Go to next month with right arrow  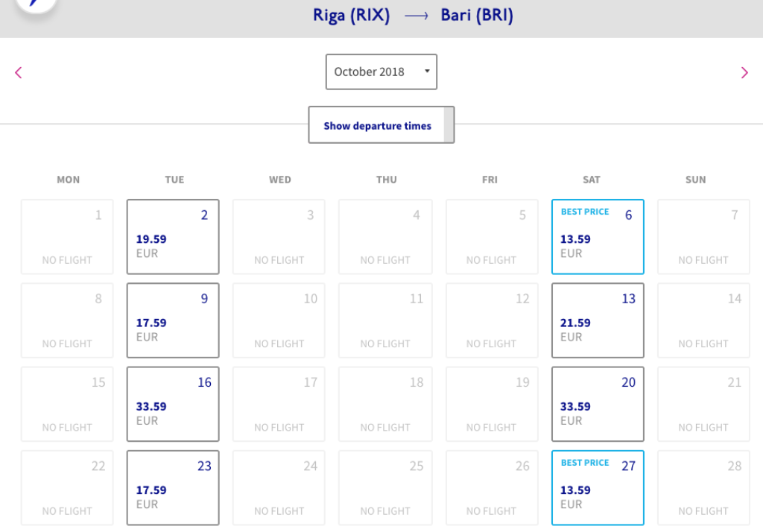[x=744, y=72]
